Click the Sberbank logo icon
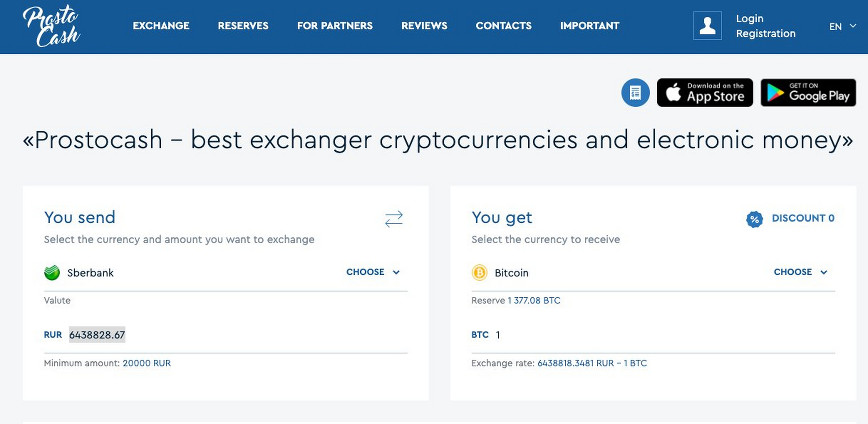The height and width of the screenshot is (424, 868). 52,272
